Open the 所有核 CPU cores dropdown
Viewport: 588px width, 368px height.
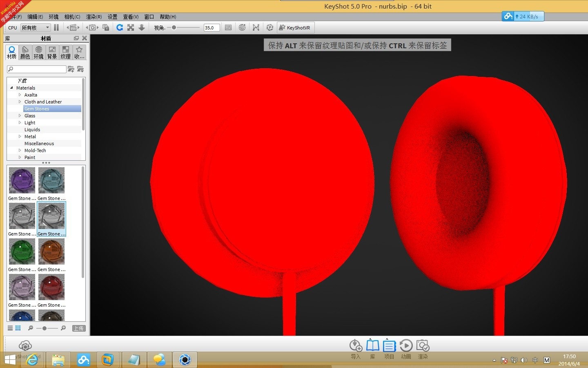[x=36, y=27]
